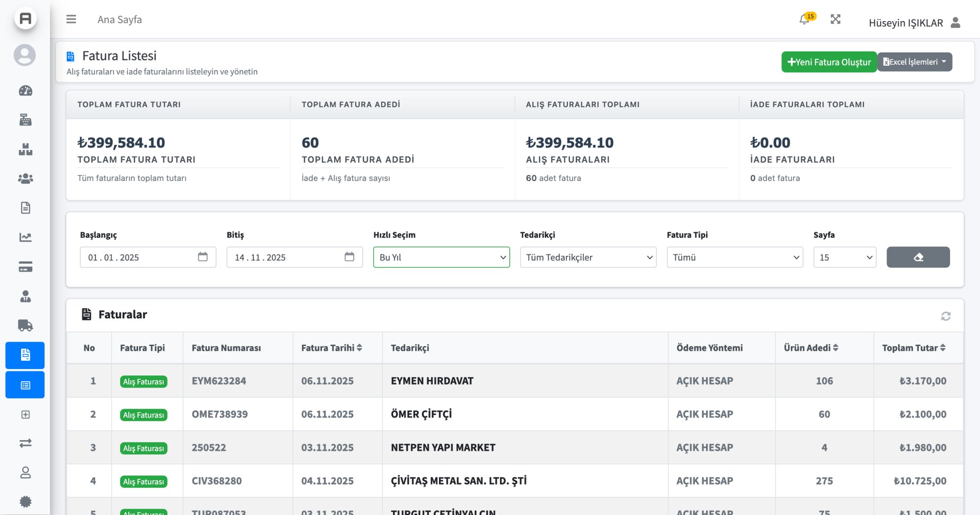Click the credit card sidebar icon

coord(25,267)
